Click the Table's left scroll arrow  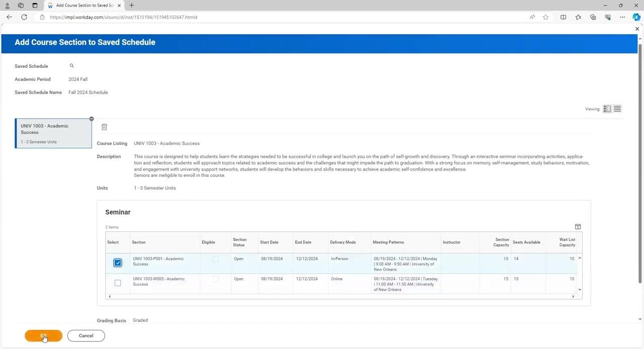point(110,296)
